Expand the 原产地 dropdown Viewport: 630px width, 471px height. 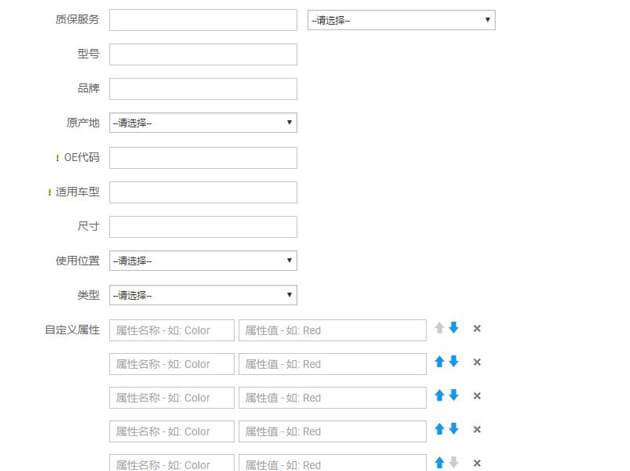[203, 123]
